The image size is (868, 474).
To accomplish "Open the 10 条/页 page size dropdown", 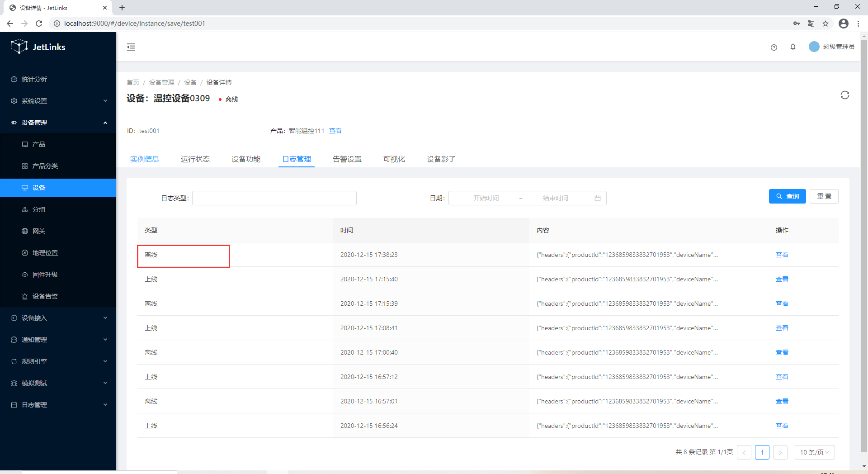I will pos(814,452).
